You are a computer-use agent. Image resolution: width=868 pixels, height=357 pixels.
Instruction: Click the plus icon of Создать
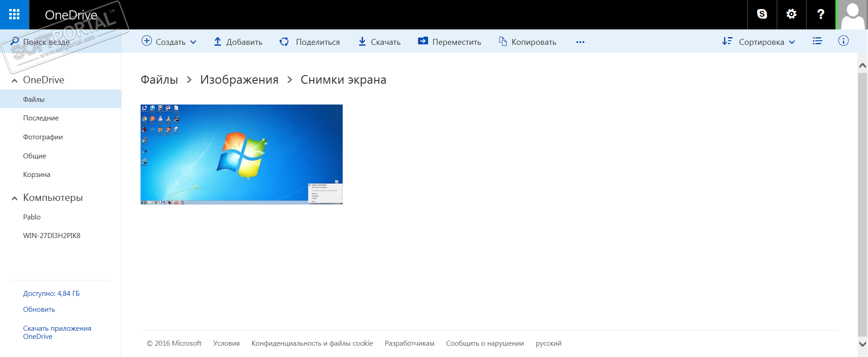[x=146, y=41]
